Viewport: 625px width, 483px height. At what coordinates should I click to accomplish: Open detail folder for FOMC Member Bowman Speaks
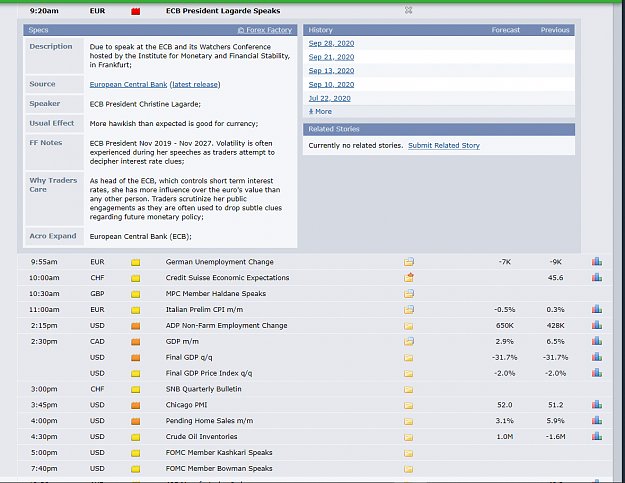click(x=409, y=469)
